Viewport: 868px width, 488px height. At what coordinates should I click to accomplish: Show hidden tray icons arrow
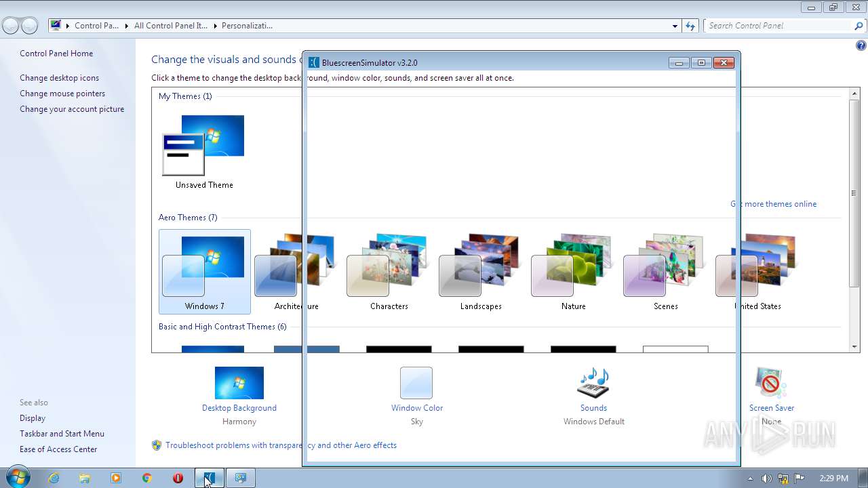[750, 479]
